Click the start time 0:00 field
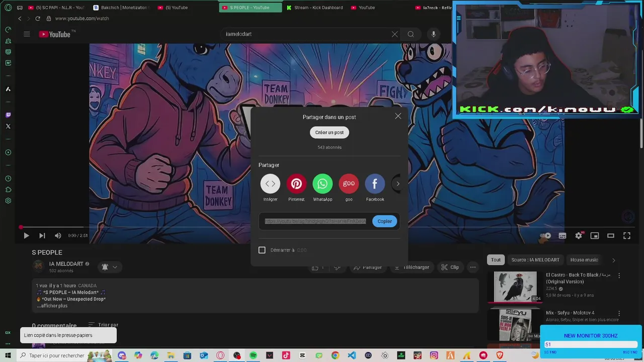The height and width of the screenshot is (362, 644). 301,250
